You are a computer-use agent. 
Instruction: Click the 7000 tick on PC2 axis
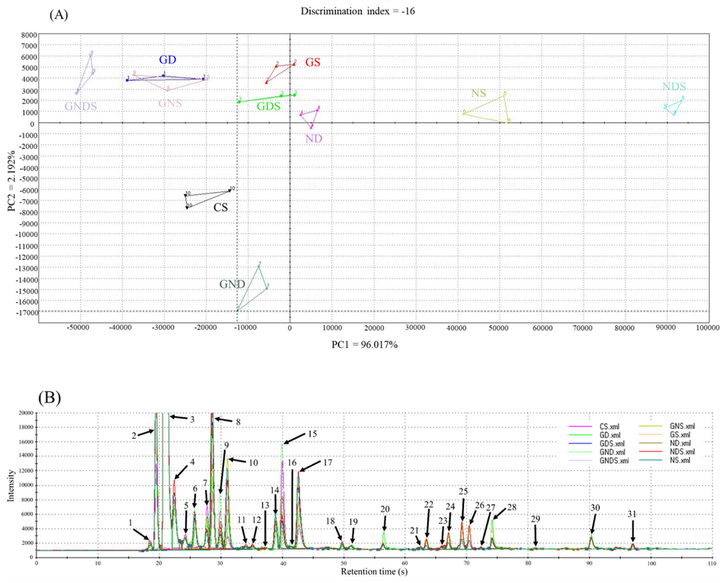(29, 46)
